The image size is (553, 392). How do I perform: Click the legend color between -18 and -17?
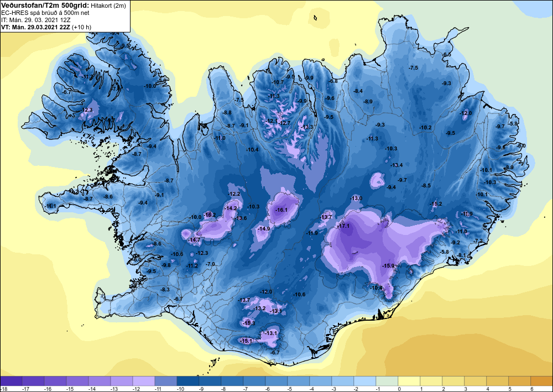tap(11, 381)
